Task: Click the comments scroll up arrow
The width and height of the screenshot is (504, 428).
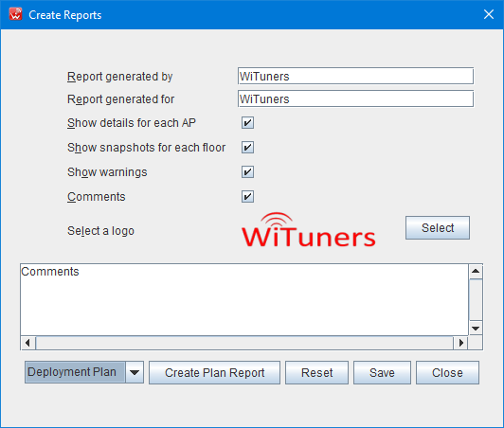Action: point(476,272)
